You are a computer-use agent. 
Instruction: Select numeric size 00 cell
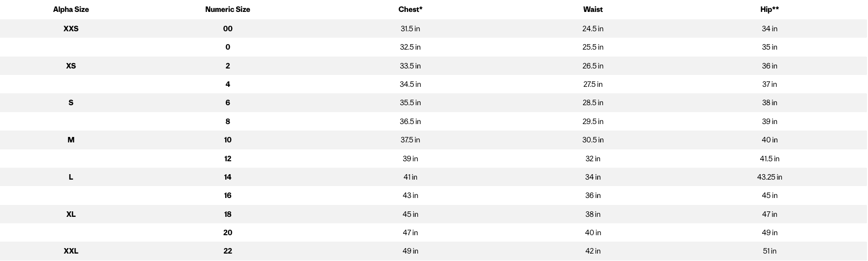[228, 29]
